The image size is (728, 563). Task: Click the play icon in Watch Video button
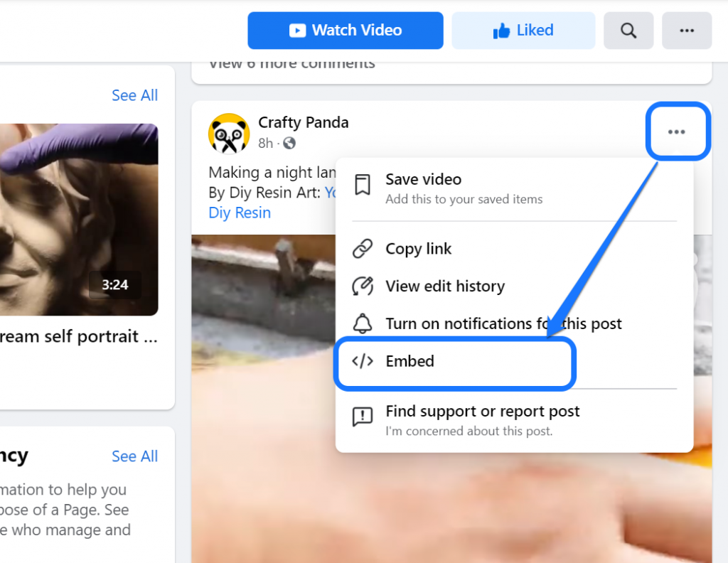pos(298,31)
